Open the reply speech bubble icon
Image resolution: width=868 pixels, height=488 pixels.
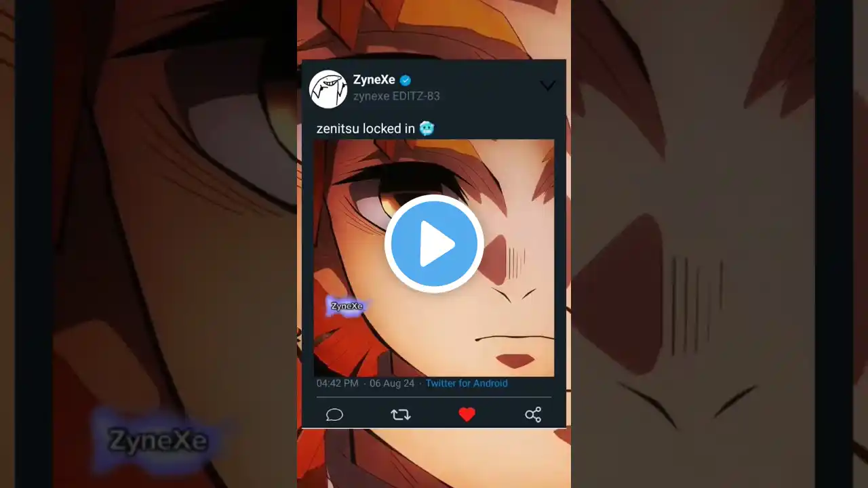[x=334, y=415]
